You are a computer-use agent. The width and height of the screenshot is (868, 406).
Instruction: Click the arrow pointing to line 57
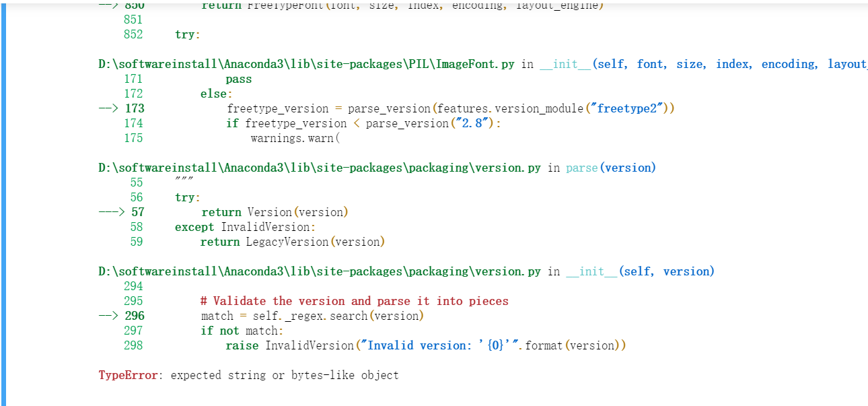pos(112,212)
